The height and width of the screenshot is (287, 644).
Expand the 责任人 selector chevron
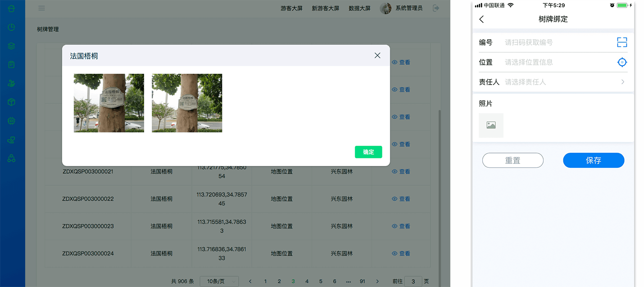coord(623,82)
